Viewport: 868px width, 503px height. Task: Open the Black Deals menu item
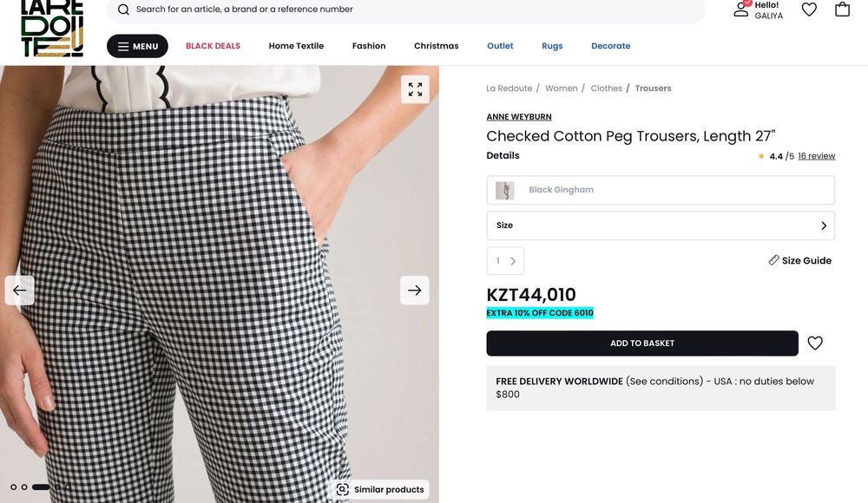tap(213, 46)
